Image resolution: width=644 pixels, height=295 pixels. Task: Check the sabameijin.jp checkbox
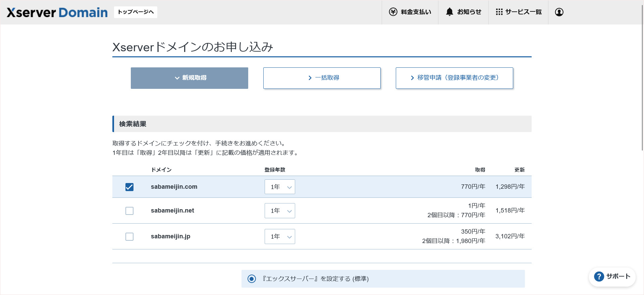point(129,237)
